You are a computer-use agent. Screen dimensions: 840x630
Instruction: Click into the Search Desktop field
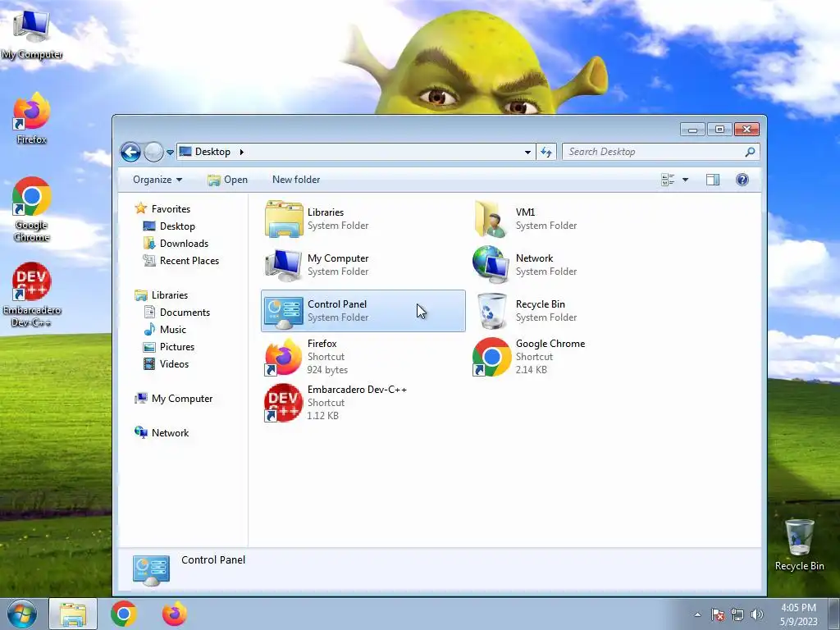(x=660, y=152)
